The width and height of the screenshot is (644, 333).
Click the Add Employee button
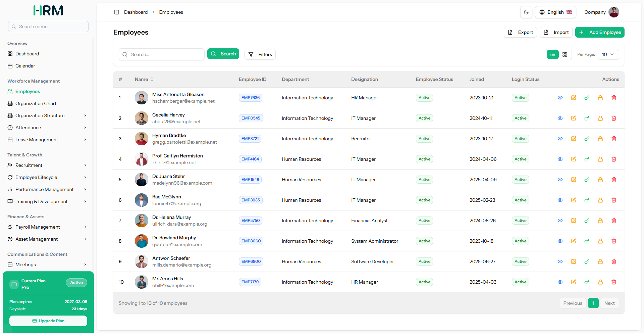tap(600, 32)
